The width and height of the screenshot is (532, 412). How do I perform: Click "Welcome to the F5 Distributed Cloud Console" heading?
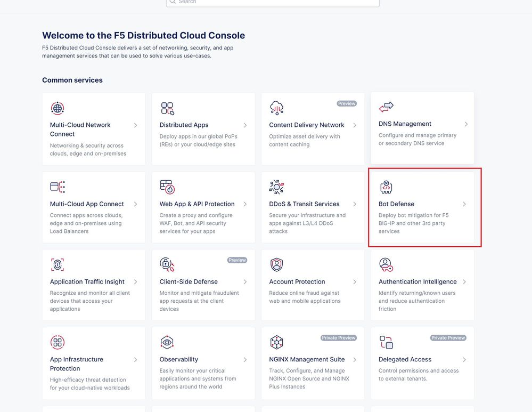[x=144, y=35]
